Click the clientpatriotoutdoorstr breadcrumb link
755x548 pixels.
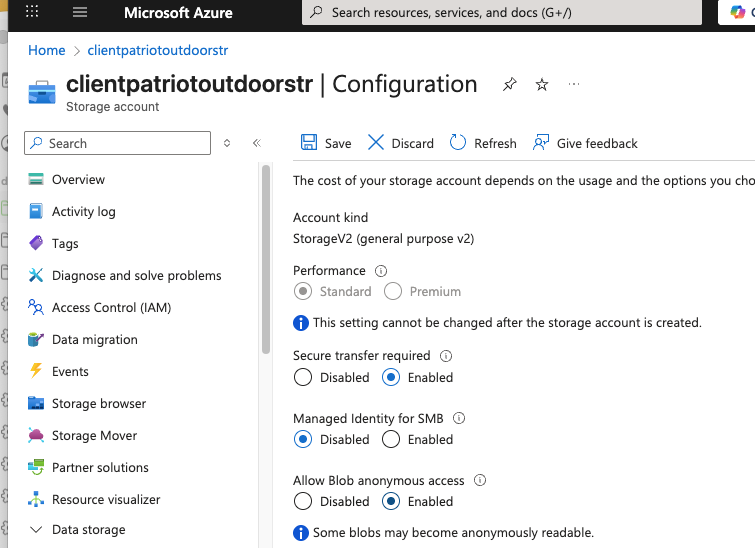pyautogui.click(x=150, y=50)
